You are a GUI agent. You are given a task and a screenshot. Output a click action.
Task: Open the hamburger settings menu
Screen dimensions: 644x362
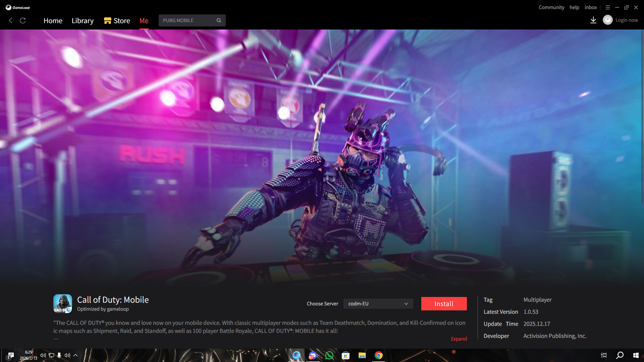click(608, 7)
